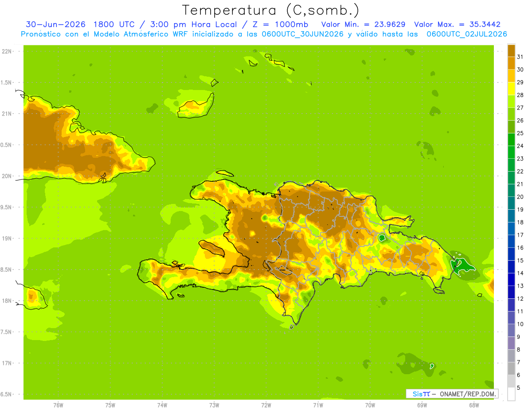
Task: Click the '21N' latitude axis label
Action: (x=8, y=114)
